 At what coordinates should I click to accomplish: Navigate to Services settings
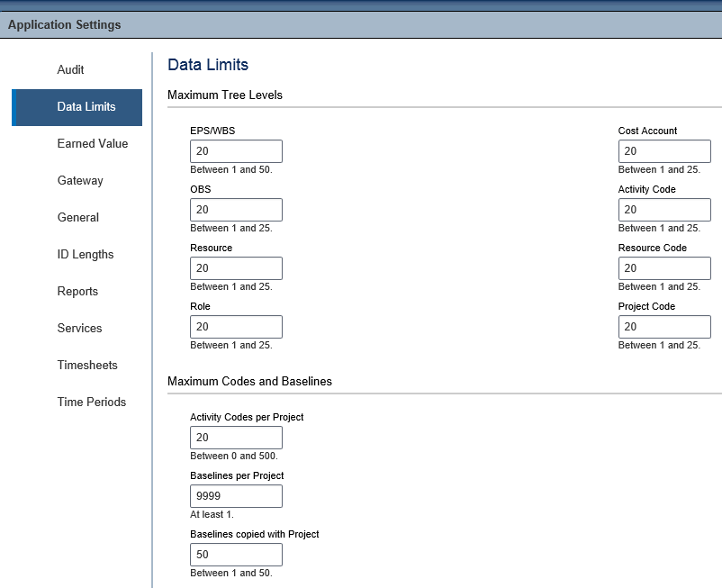coord(79,328)
